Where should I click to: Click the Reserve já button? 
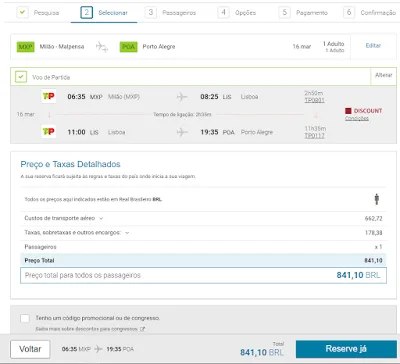[346, 349]
